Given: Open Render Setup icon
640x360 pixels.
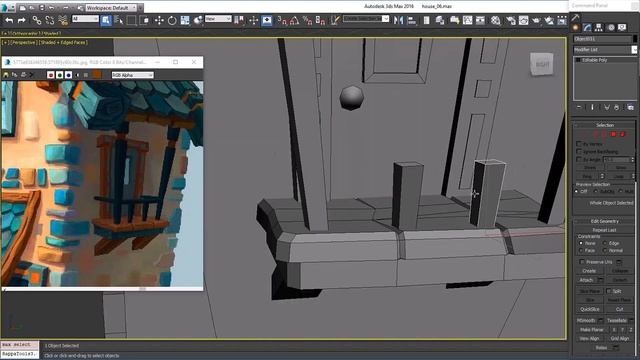Looking at the screenshot, I should pyautogui.click(x=511, y=20).
